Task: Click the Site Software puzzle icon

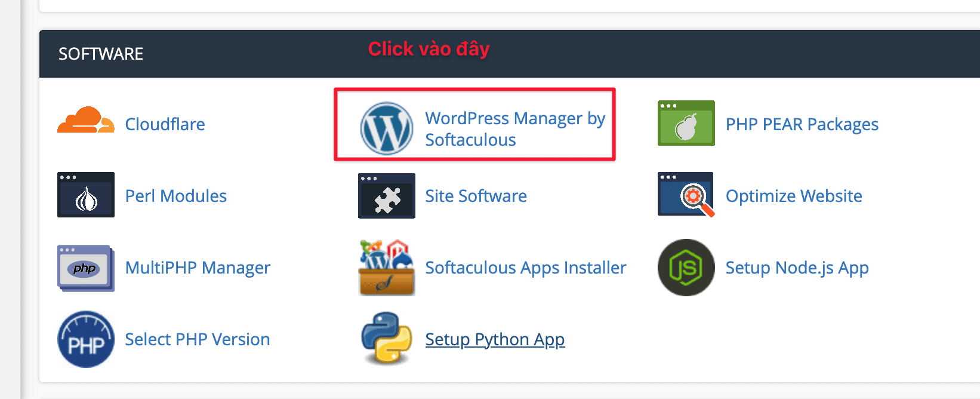Action: [386, 196]
